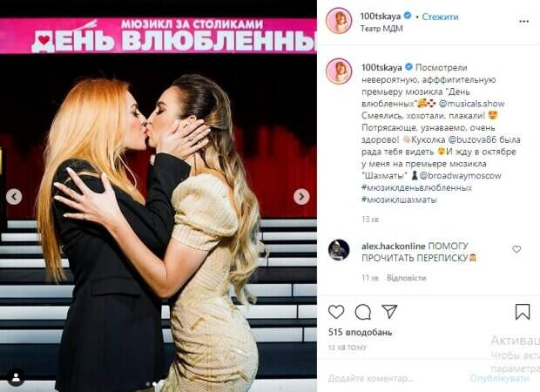
Task: Reply via Відповісти under the comment
Action: (407, 278)
